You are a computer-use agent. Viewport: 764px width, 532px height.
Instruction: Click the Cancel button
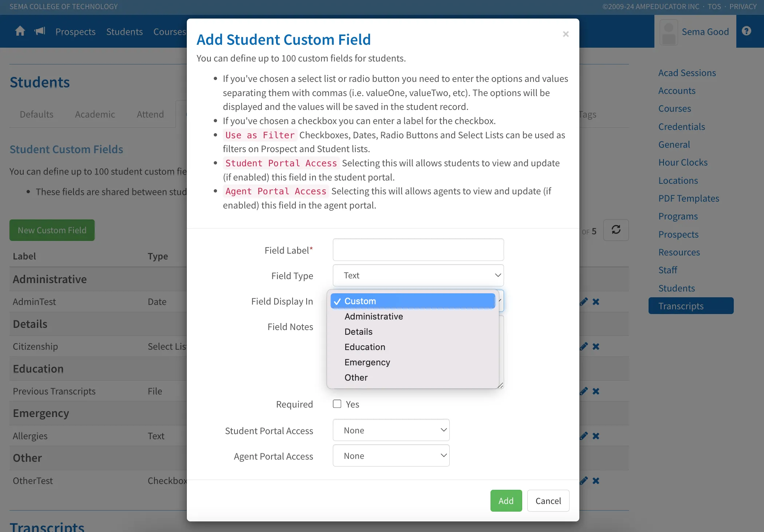(548, 501)
